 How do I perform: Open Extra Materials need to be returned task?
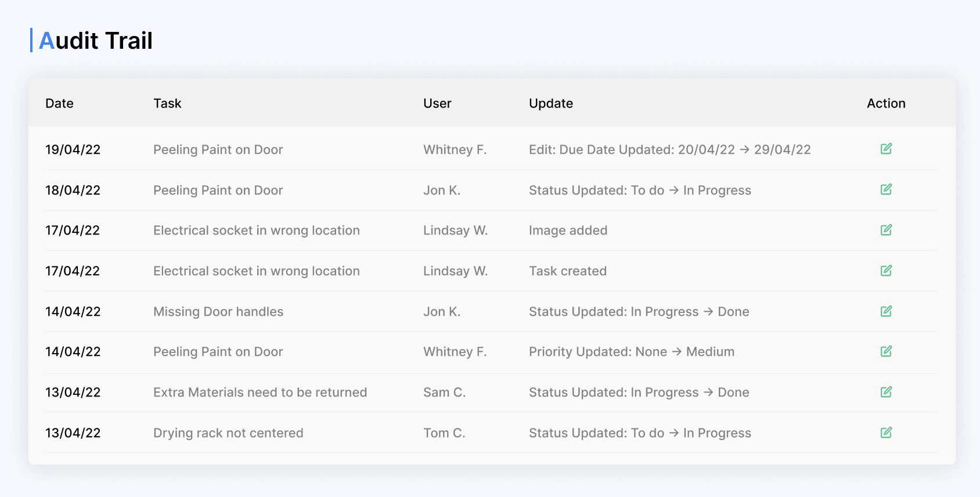(260, 392)
